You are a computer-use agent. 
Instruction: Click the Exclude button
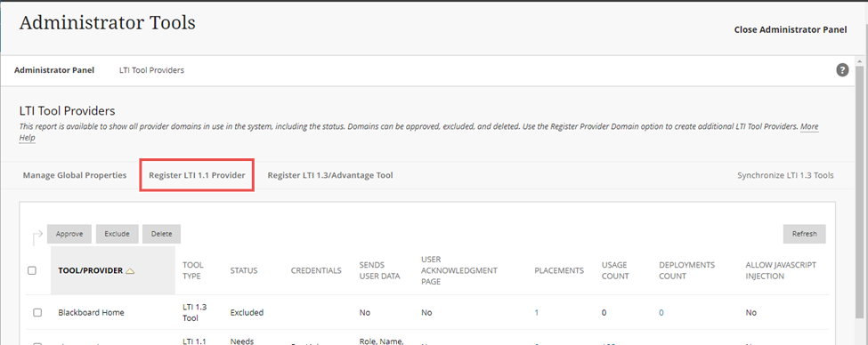point(117,234)
